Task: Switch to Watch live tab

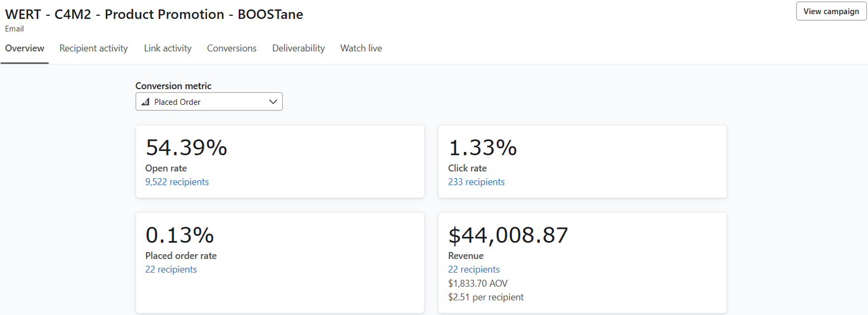Action: (x=361, y=48)
